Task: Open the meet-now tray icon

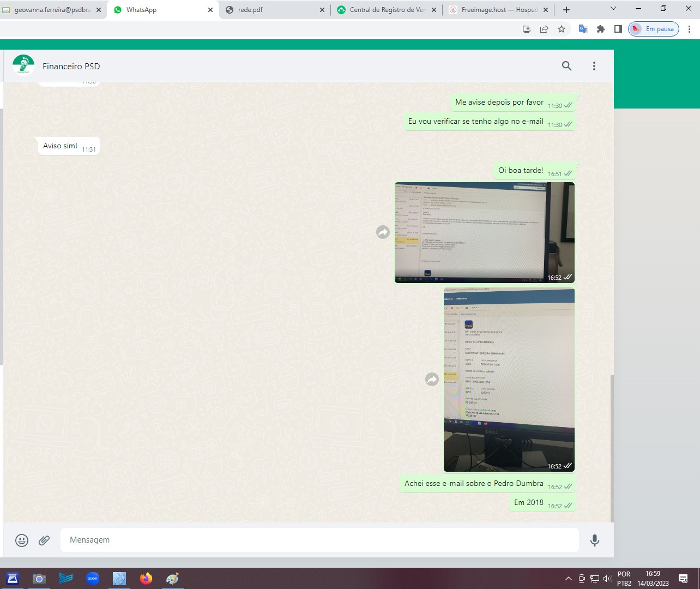Action: click(x=582, y=579)
